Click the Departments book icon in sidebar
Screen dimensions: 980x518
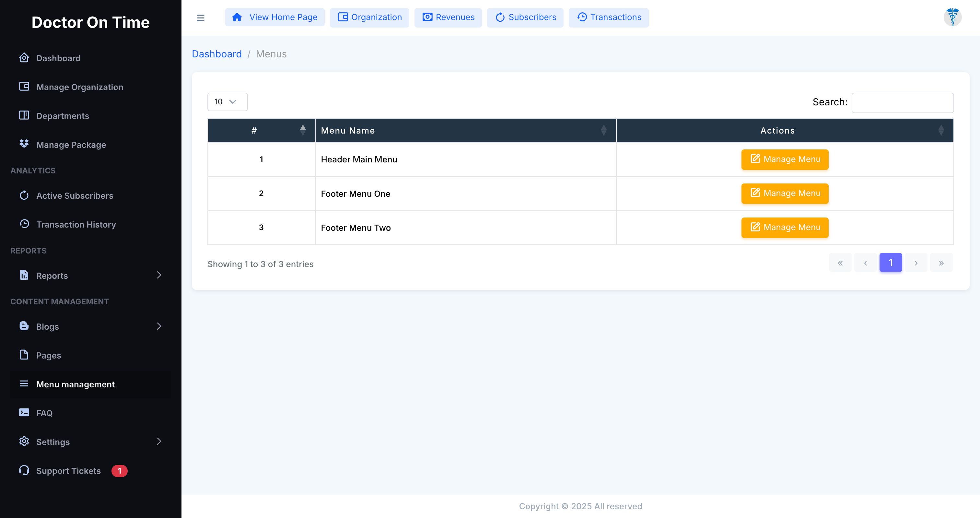pyautogui.click(x=24, y=115)
